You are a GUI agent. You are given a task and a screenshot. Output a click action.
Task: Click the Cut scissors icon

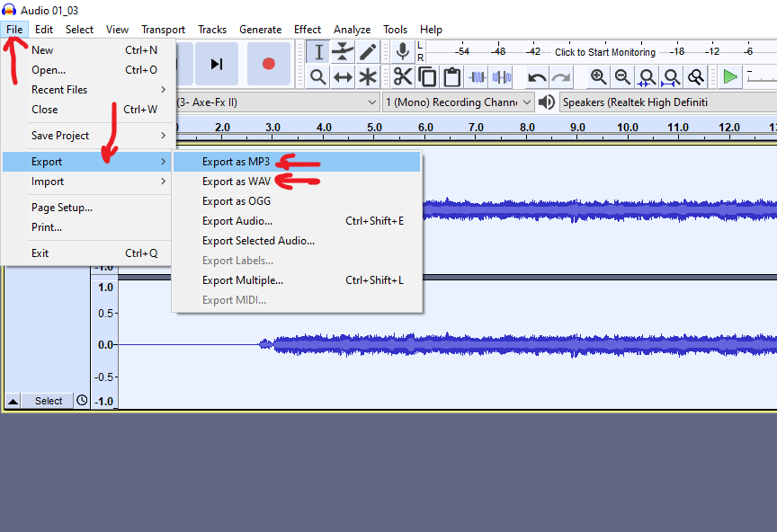(402, 77)
